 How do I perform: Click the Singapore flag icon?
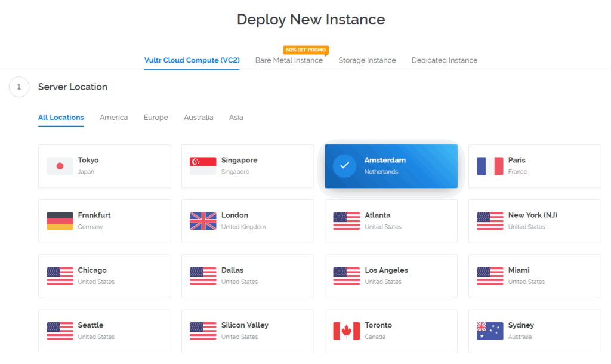[x=203, y=166]
